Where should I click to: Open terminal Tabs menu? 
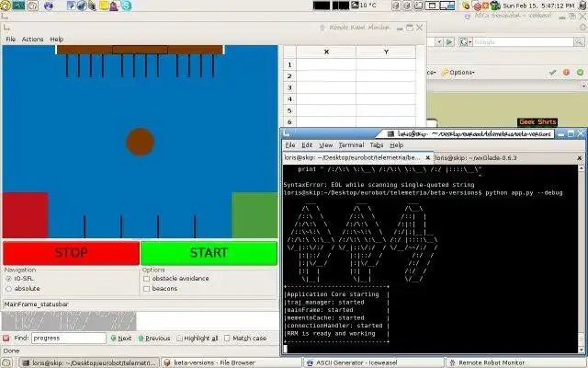376,145
